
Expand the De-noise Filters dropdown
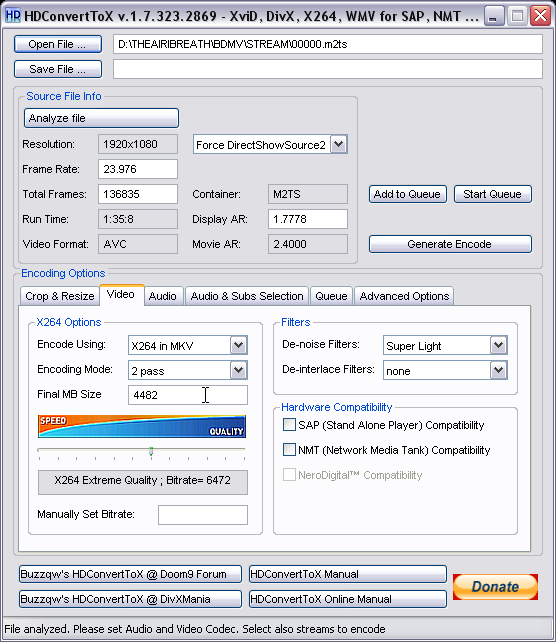(x=498, y=345)
